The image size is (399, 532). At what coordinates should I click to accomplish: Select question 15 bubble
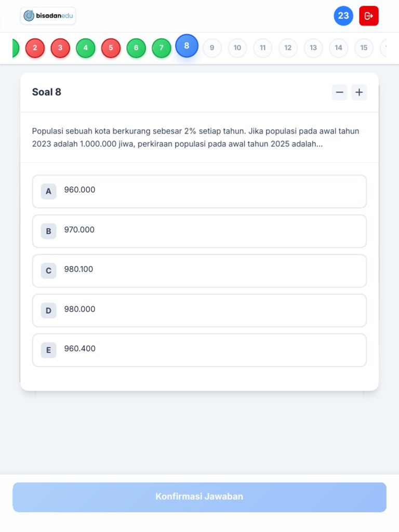click(x=364, y=48)
